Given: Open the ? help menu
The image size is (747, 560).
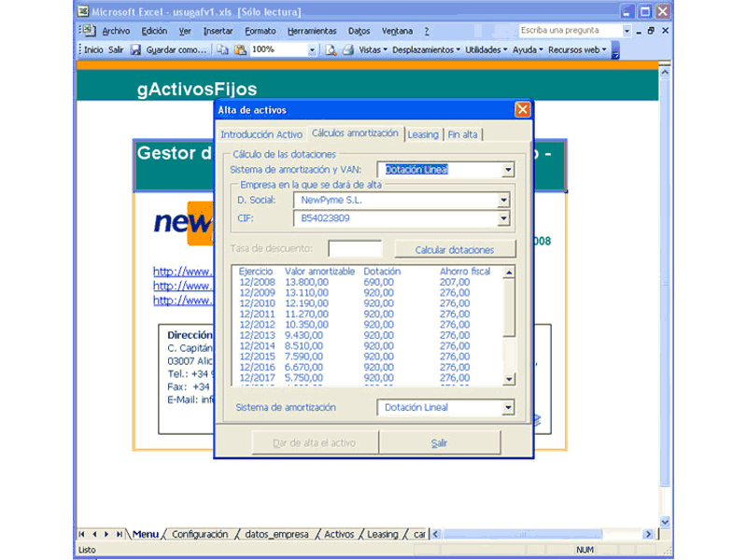Looking at the screenshot, I should click(427, 31).
